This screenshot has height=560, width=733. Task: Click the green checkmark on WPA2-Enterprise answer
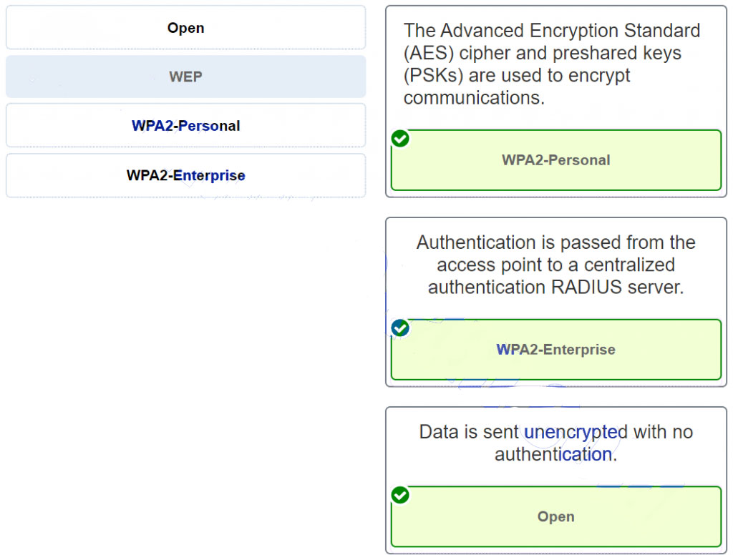point(401,328)
